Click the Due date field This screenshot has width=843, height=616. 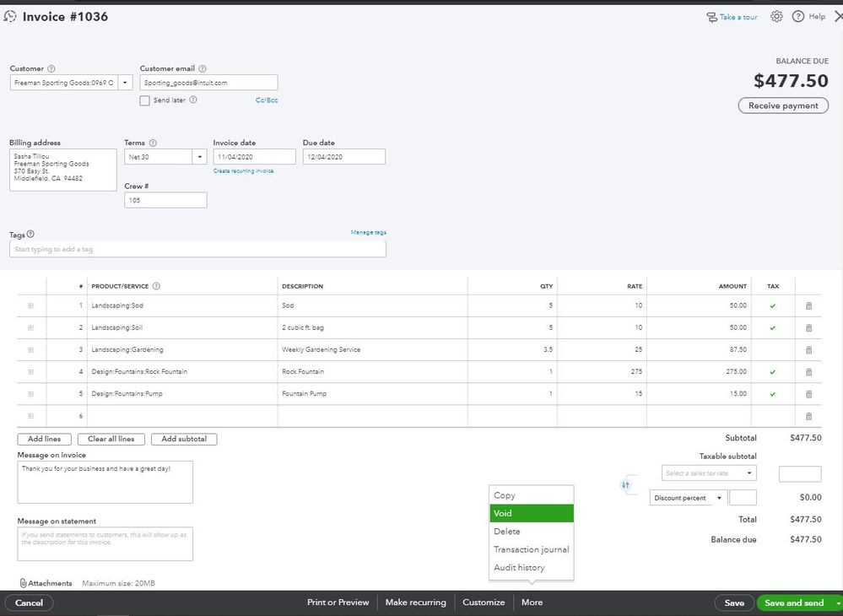coord(344,157)
